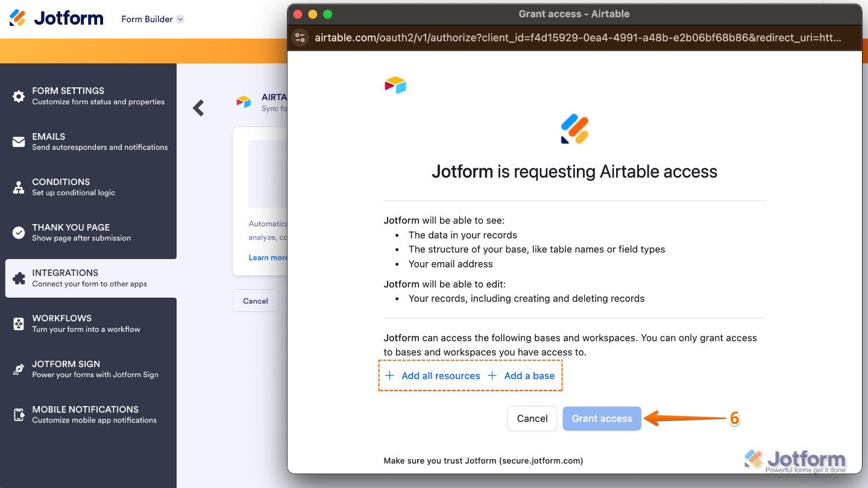Click the Integrations puzzle piece icon

click(17, 277)
